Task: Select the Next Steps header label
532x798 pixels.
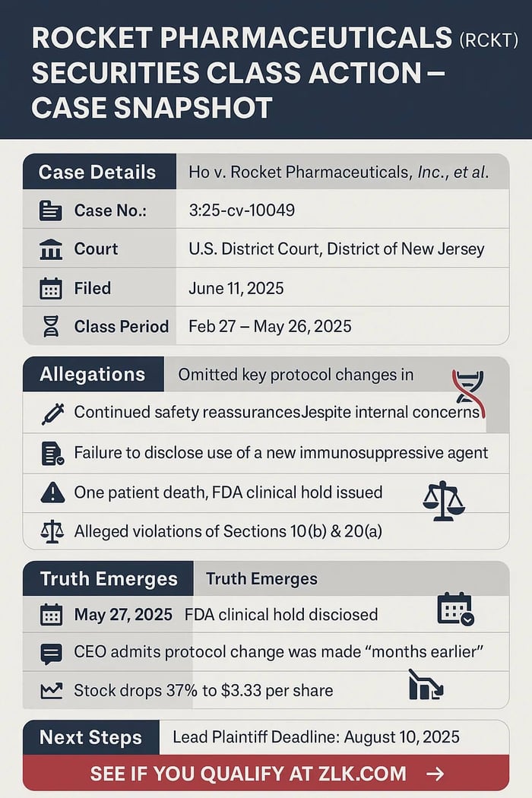Action: tap(90, 737)
